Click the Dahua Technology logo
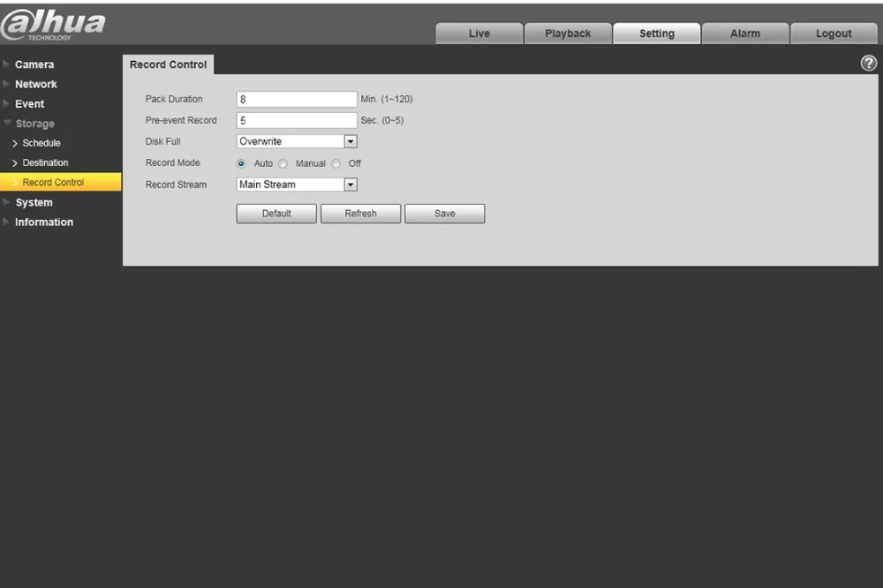The width and height of the screenshot is (883, 588). (53, 25)
